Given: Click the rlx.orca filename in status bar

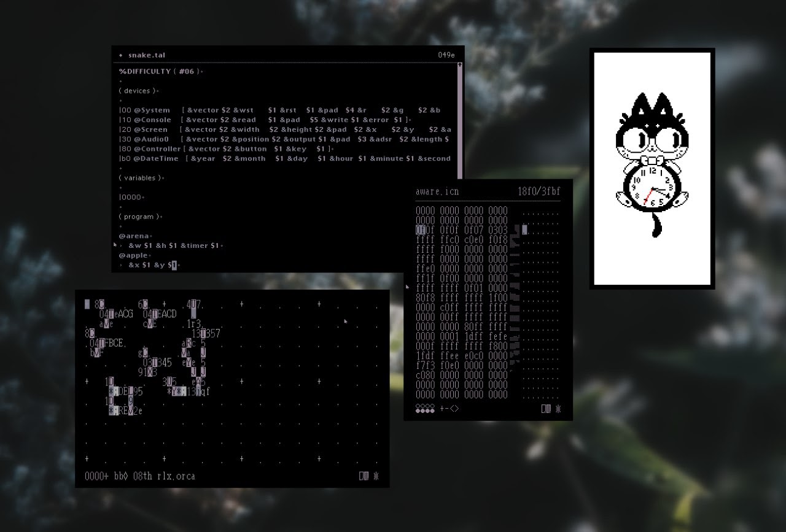Looking at the screenshot, I should (x=176, y=476).
